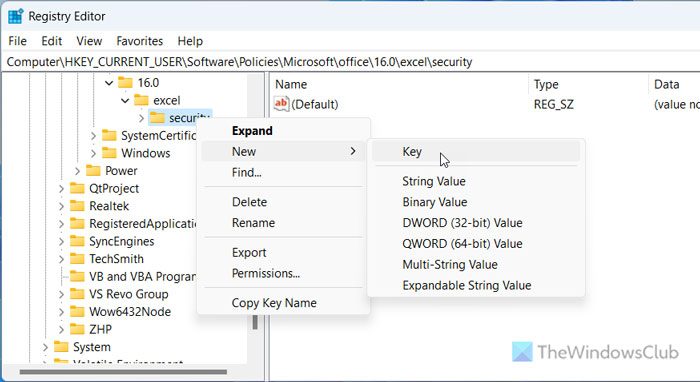Click the Windows folder icon

click(x=109, y=153)
